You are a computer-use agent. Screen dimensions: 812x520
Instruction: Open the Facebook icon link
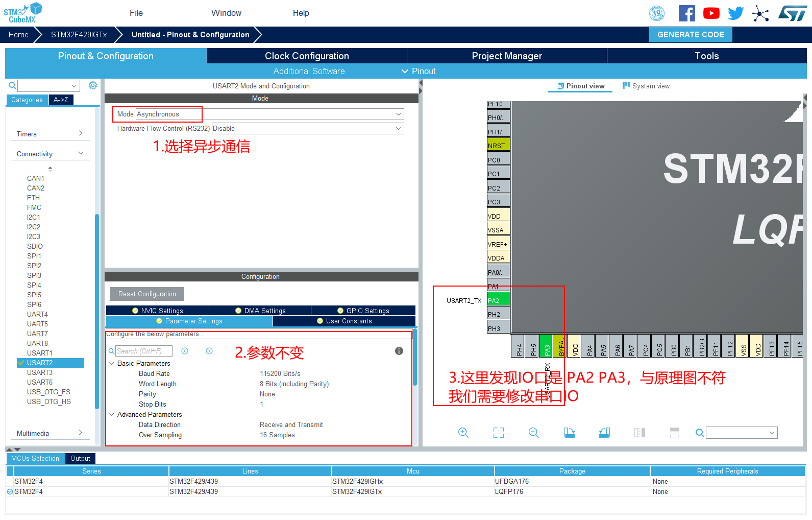[x=686, y=13]
